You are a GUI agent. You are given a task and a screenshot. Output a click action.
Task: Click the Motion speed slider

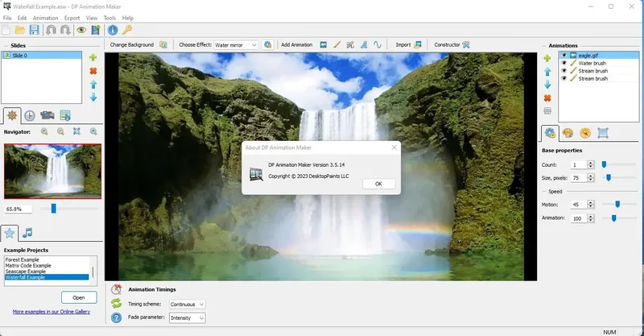(617, 205)
